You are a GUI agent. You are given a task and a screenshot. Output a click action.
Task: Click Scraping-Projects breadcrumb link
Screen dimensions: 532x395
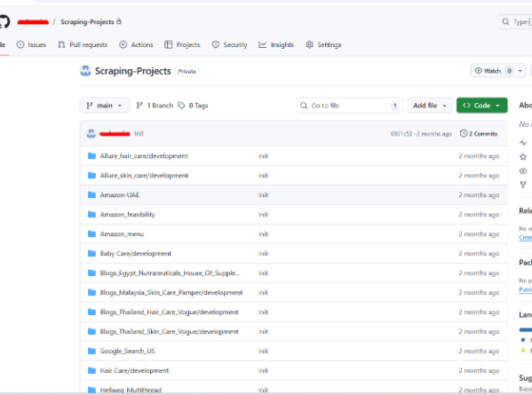[x=87, y=21]
